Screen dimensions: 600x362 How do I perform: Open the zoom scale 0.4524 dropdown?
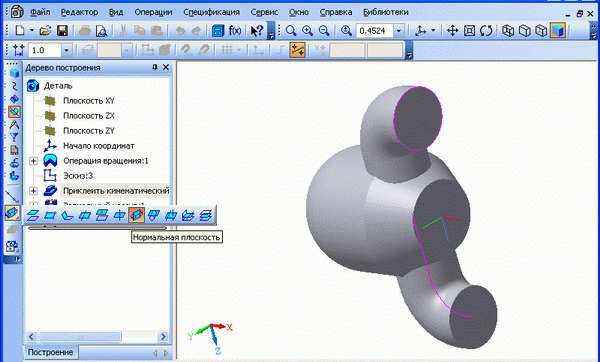click(399, 31)
